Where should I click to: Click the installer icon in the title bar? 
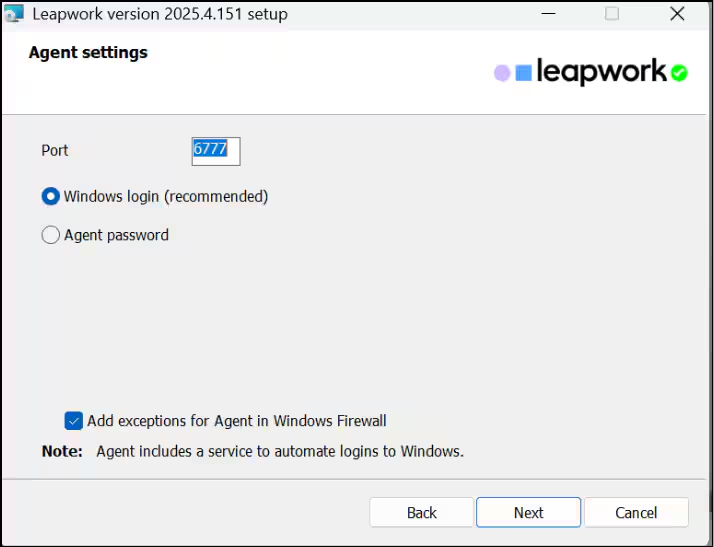point(13,13)
